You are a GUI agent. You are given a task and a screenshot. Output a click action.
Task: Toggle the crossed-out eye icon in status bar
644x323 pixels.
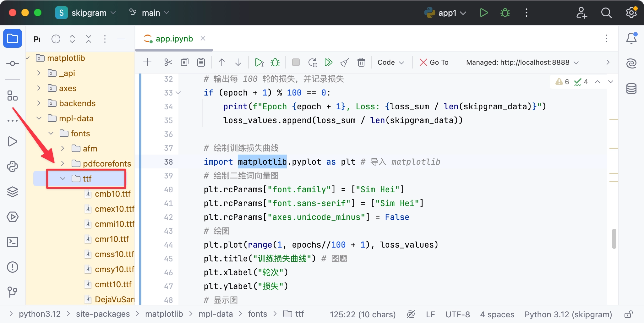411,314
